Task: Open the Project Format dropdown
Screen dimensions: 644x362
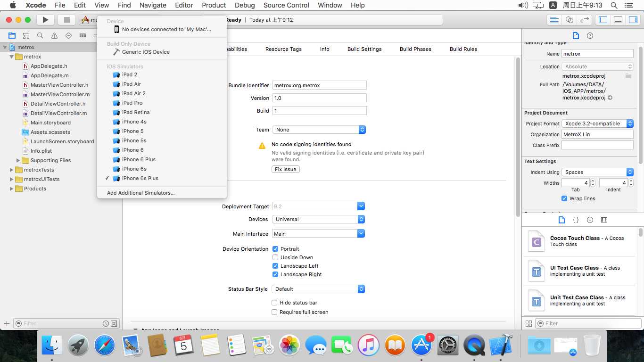Action: [597, 123]
